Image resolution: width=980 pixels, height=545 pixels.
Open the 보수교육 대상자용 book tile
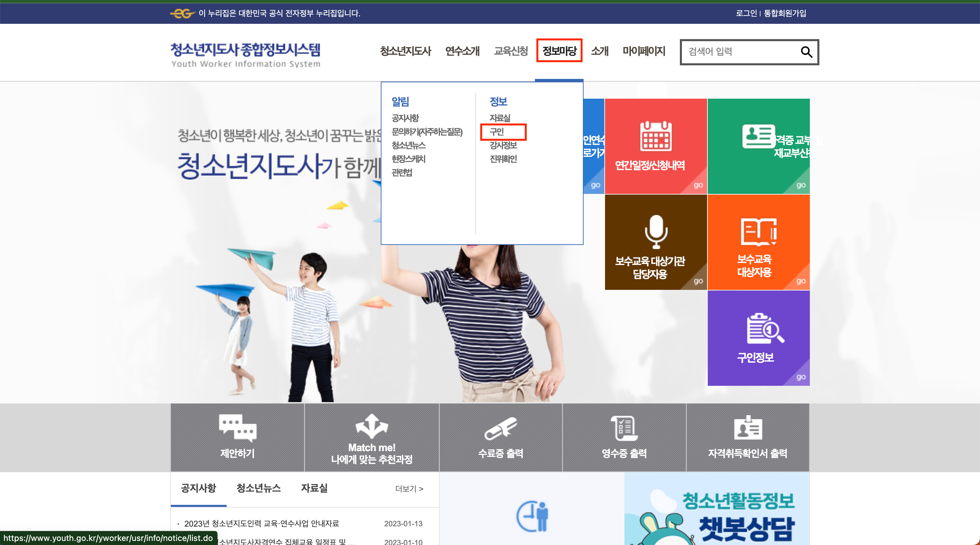pyautogui.click(x=758, y=242)
